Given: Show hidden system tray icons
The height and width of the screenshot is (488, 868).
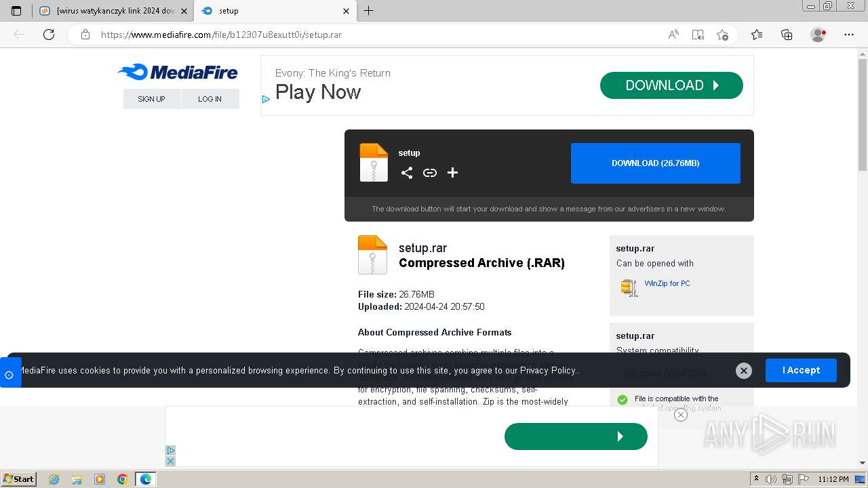Looking at the screenshot, I should (x=756, y=479).
